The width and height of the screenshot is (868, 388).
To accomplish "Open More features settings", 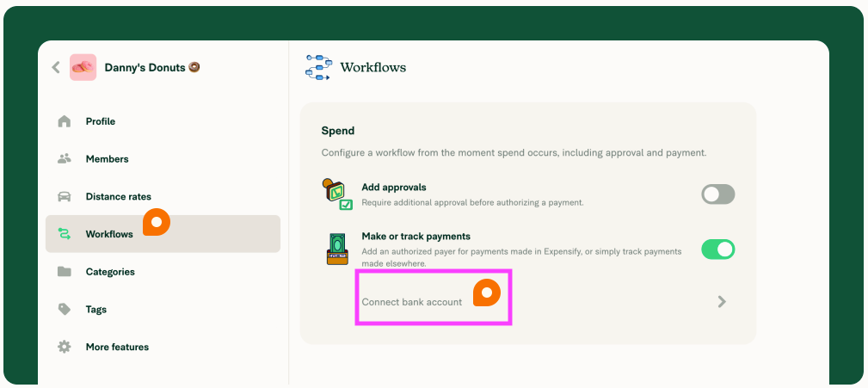I will tap(163, 347).
